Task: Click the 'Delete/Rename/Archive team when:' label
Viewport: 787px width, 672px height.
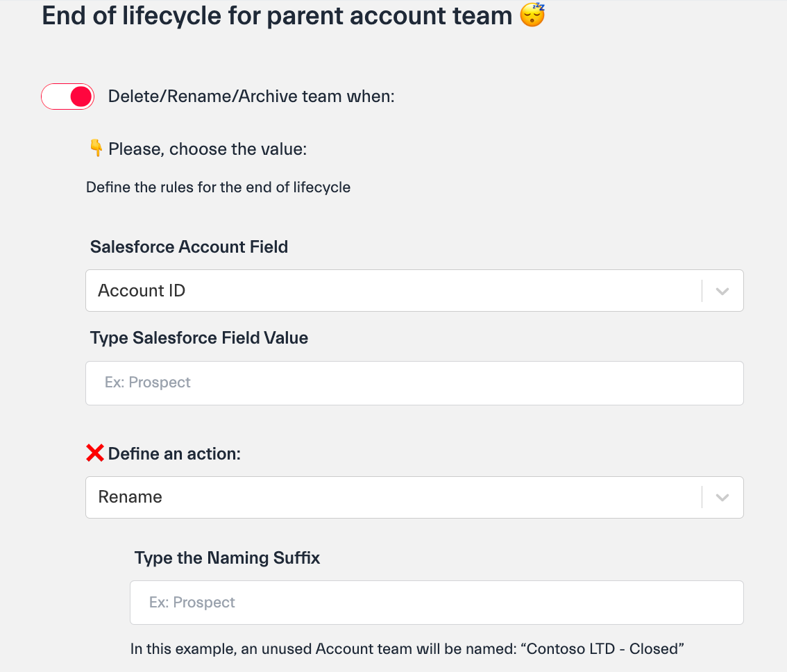Action: click(x=251, y=96)
